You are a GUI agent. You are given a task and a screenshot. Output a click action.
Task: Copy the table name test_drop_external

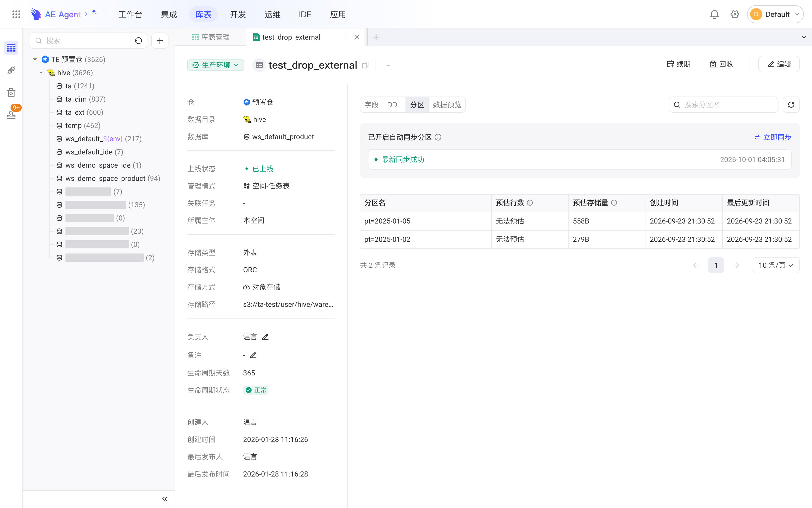coord(365,65)
